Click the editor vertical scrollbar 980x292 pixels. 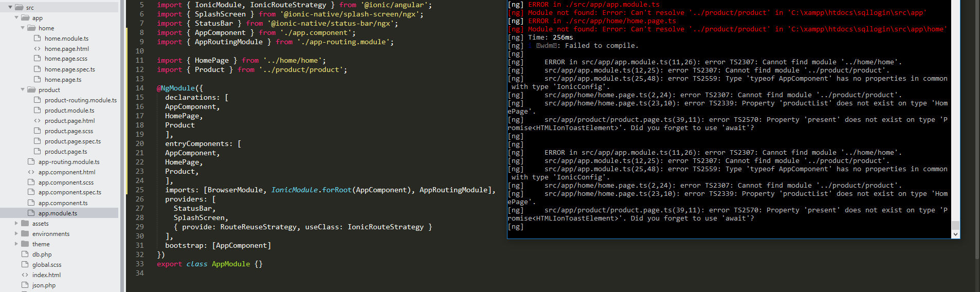tap(977, 129)
